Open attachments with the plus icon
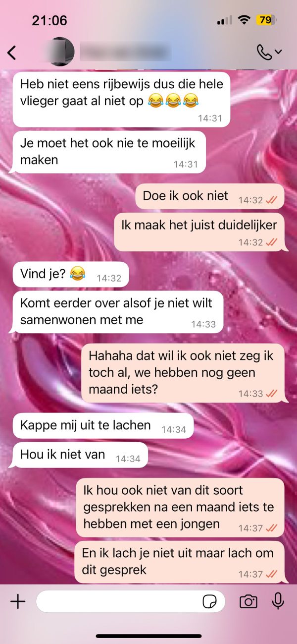 (x=18, y=601)
